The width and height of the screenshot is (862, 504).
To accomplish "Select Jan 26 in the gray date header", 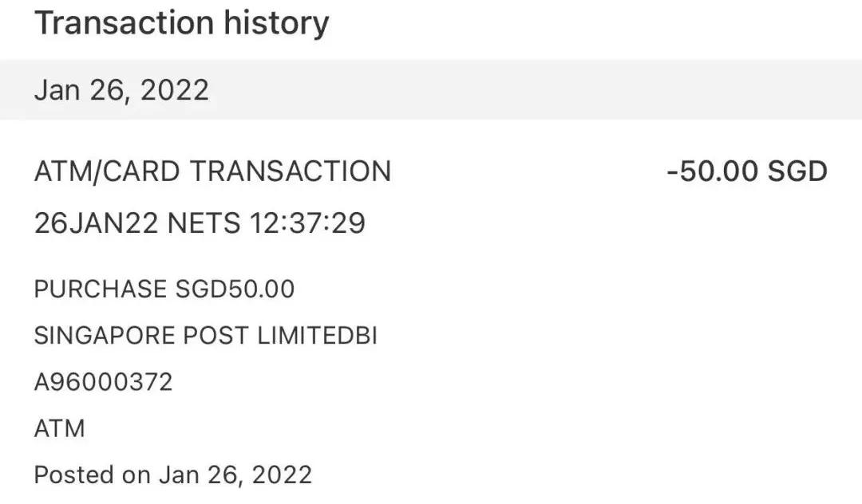I will click(x=80, y=90).
